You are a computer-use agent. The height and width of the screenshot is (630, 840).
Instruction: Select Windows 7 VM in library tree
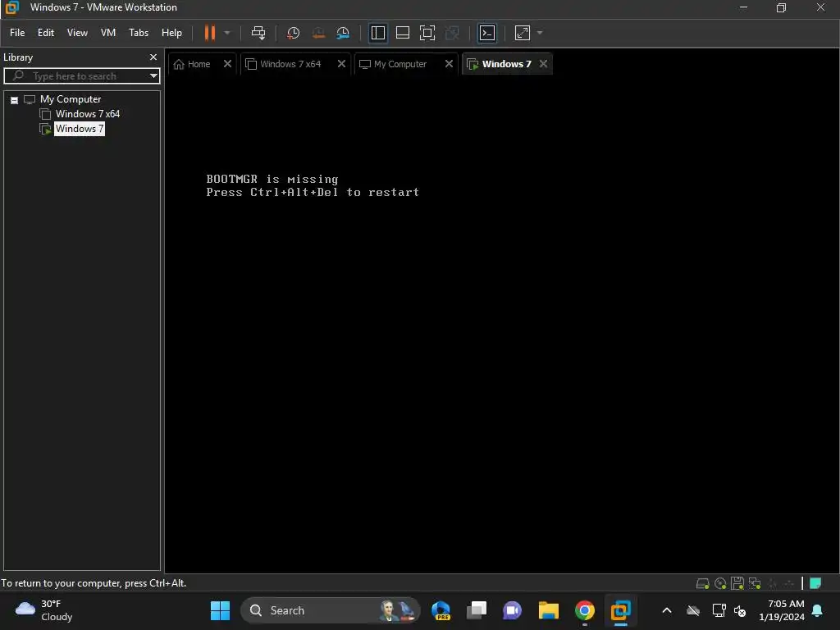(x=80, y=129)
